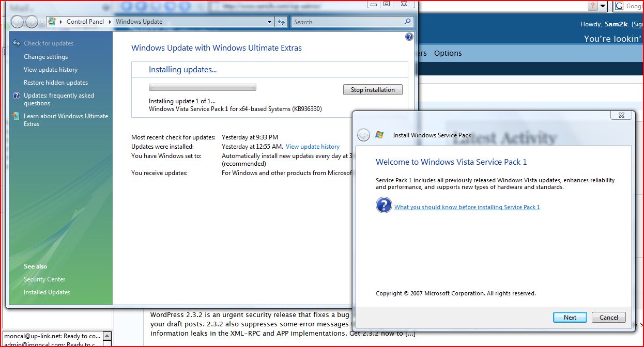The width and height of the screenshot is (644, 347).
Task: Click Next in Service Pack dialog
Action: coord(570,318)
